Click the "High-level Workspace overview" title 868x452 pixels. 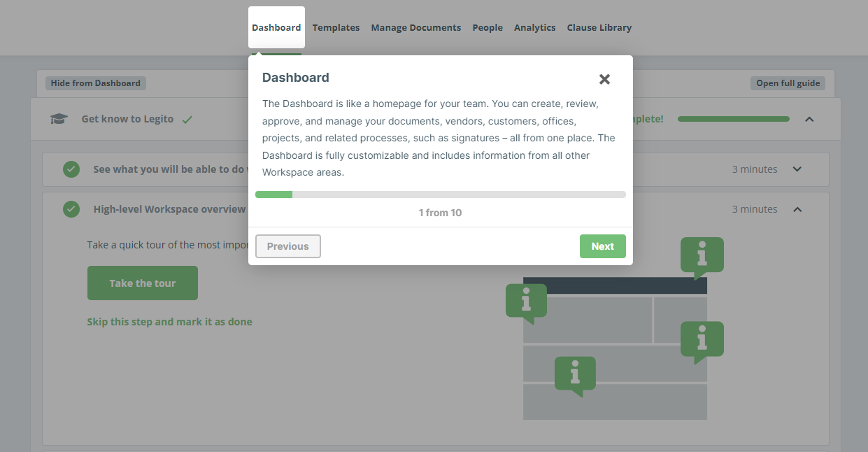coord(170,209)
